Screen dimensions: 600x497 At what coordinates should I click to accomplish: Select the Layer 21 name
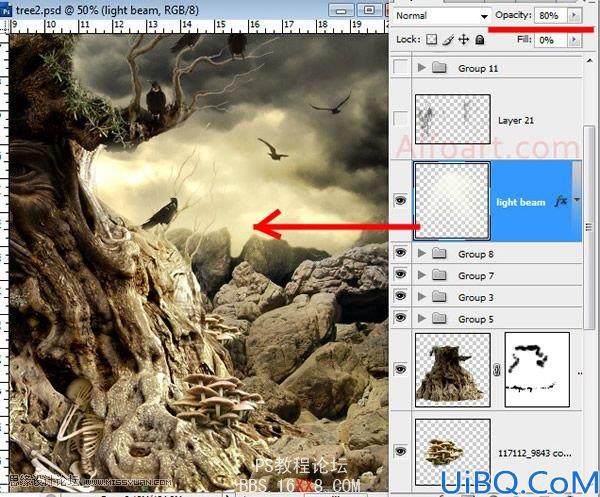(x=515, y=120)
